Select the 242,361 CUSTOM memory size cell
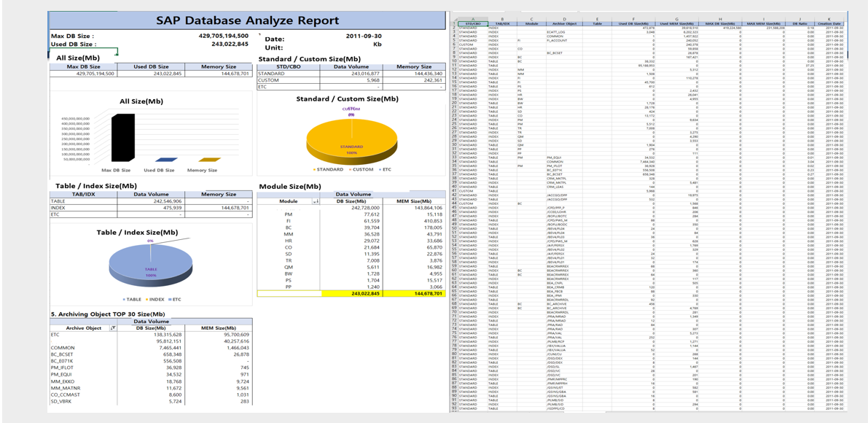Screen dimensions: 868x423 pos(413,80)
